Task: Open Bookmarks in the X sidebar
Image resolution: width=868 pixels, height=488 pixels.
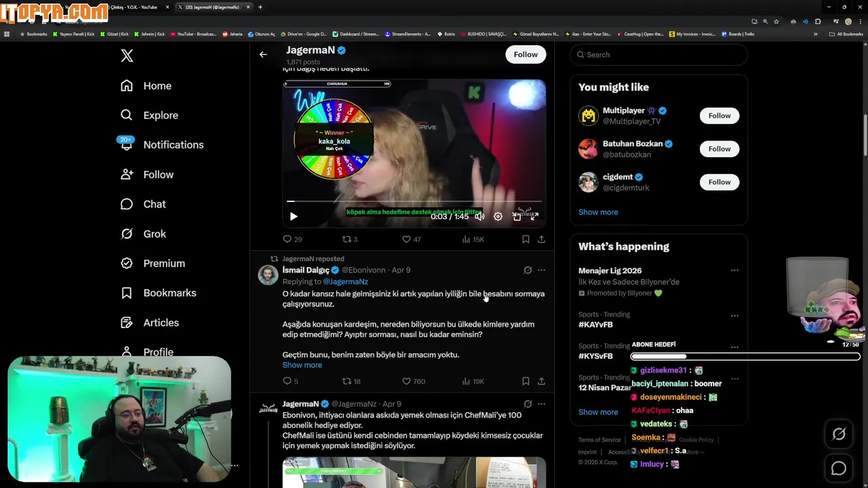Action: pos(158,293)
